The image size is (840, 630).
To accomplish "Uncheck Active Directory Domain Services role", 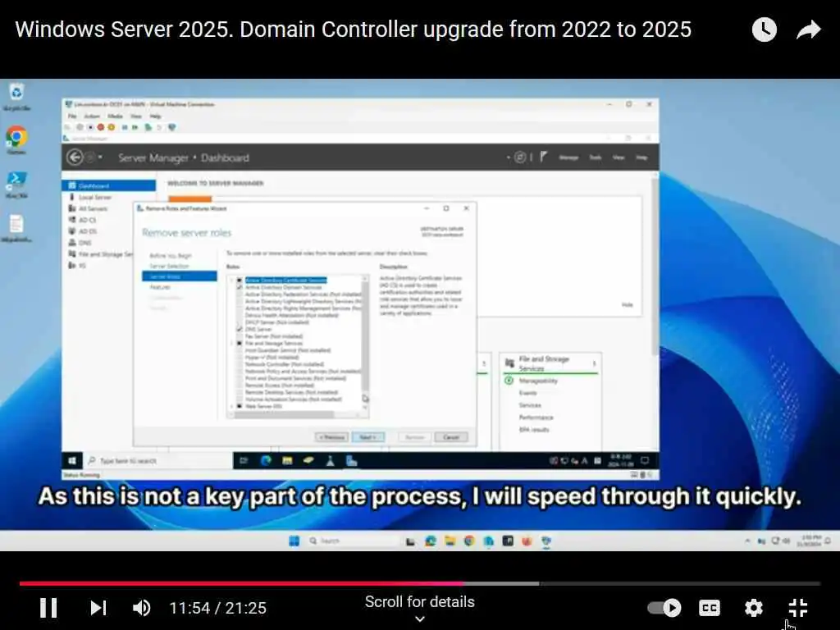I will point(240,287).
